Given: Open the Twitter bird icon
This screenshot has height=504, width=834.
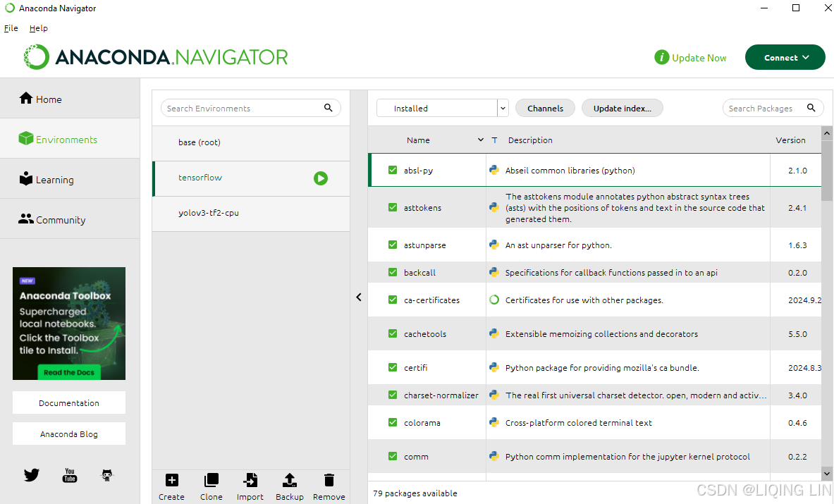Looking at the screenshot, I should 32,475.
